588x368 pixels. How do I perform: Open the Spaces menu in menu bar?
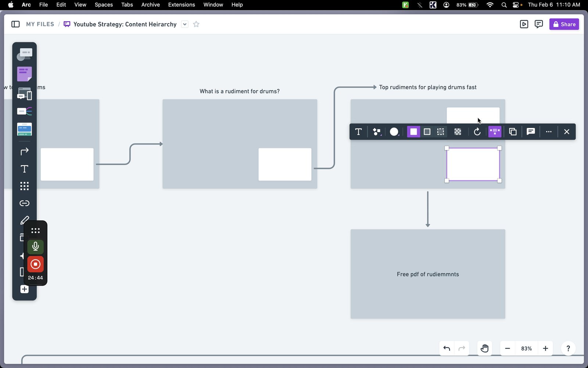104,5
